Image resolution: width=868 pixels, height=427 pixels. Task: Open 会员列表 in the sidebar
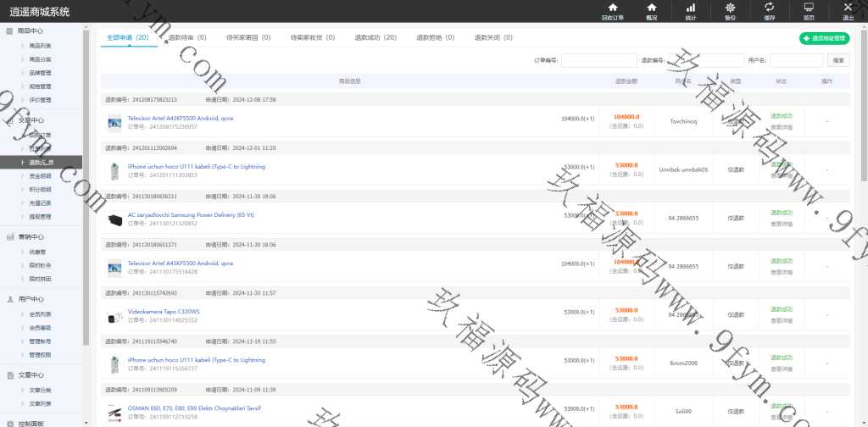[x=41, y=313]
